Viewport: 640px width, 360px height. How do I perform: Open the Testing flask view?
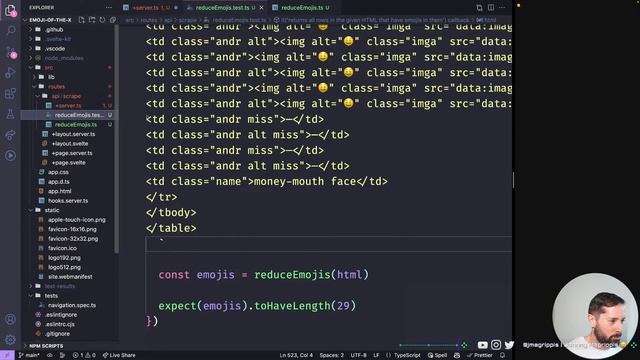(x=10, y=114)
